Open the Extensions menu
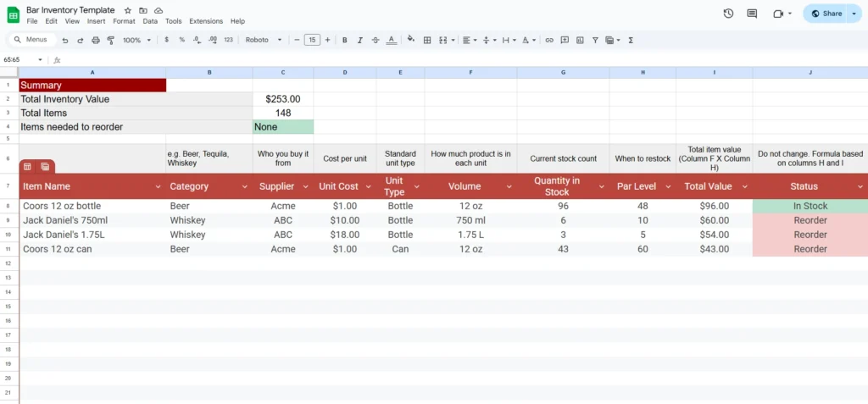Screen dimensions: 868x404 coord(206,21)
